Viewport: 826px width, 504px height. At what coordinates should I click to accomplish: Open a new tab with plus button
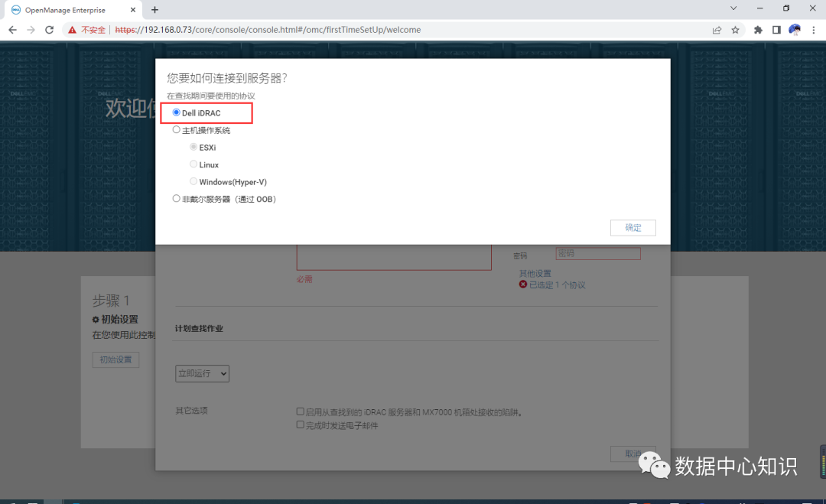coord(154,10)
